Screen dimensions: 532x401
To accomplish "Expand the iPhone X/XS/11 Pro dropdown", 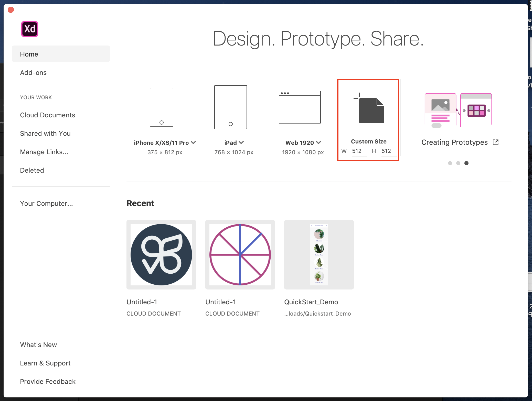I will (194, 142).
